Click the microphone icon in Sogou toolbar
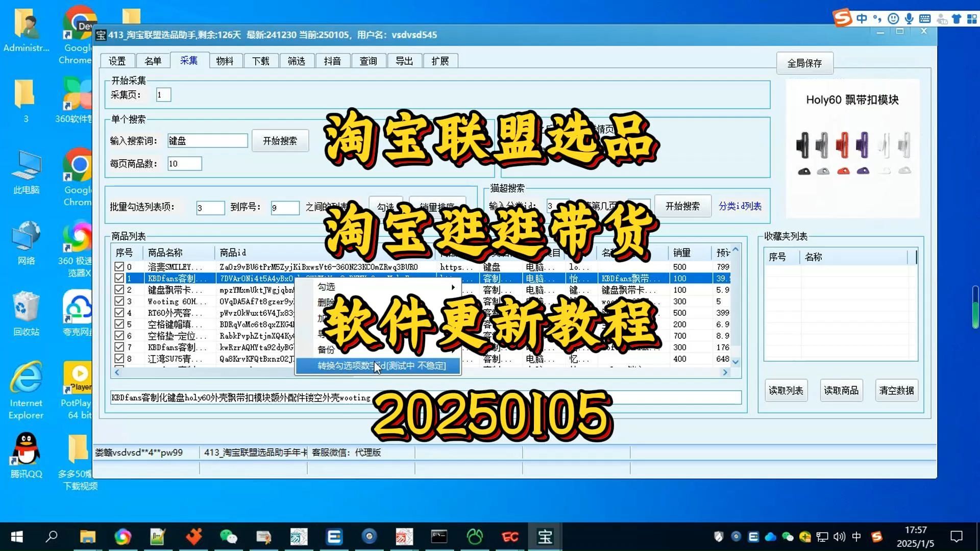Image resolution: width=980 pixels, height=551 pixels. click(x=909, y=19)
